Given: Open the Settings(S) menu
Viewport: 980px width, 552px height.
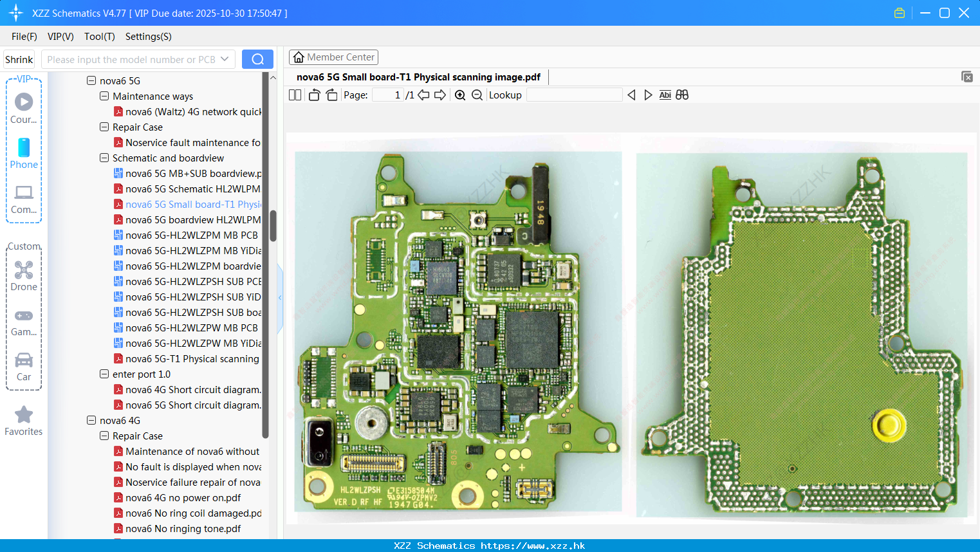Looking at the screenshot, I should pos(149,37).
